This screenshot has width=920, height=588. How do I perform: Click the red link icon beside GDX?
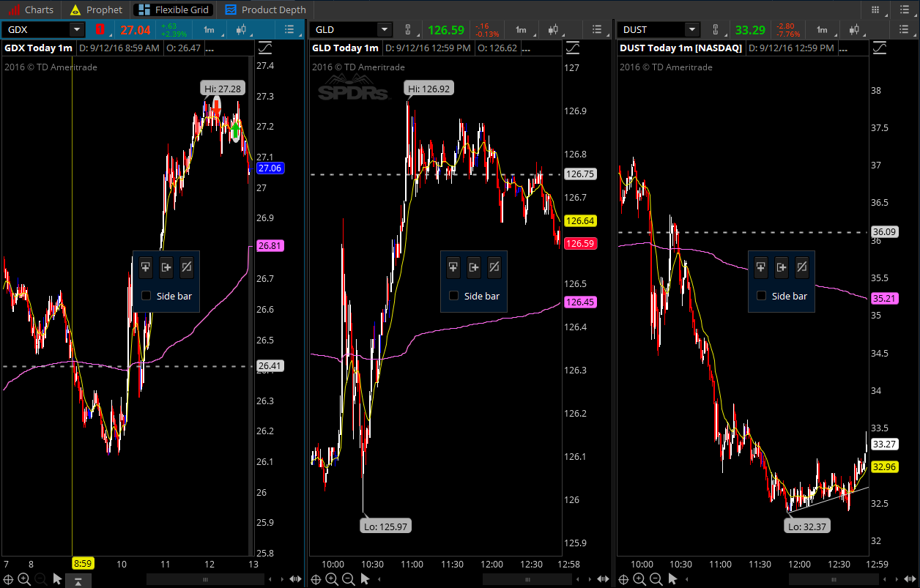pyautogui.click(x=100, y=29)
